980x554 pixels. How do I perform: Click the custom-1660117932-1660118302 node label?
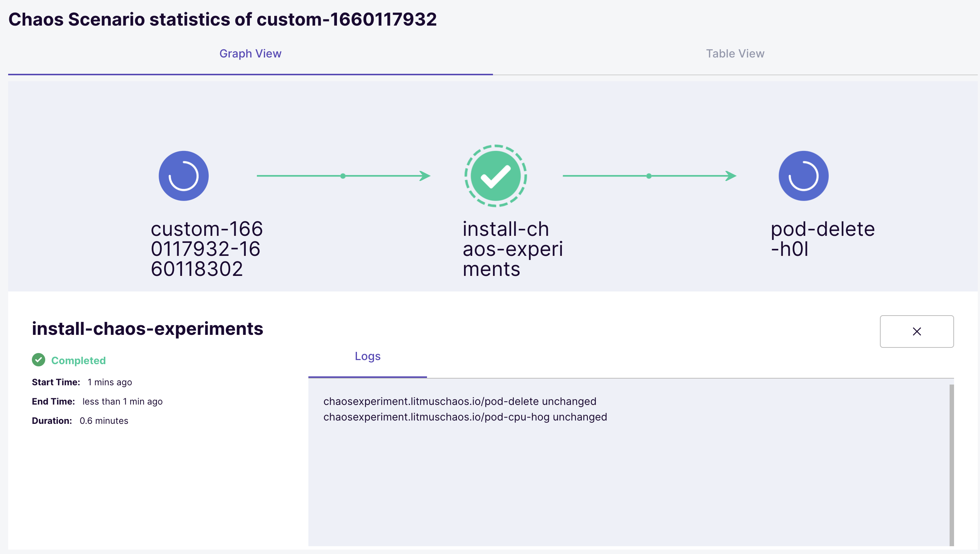tap(206, 248)
